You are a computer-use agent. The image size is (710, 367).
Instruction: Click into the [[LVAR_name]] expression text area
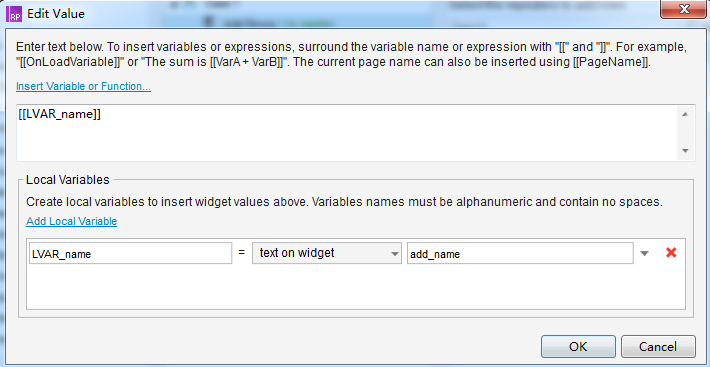pyautogui.click(x=347, y=133)
